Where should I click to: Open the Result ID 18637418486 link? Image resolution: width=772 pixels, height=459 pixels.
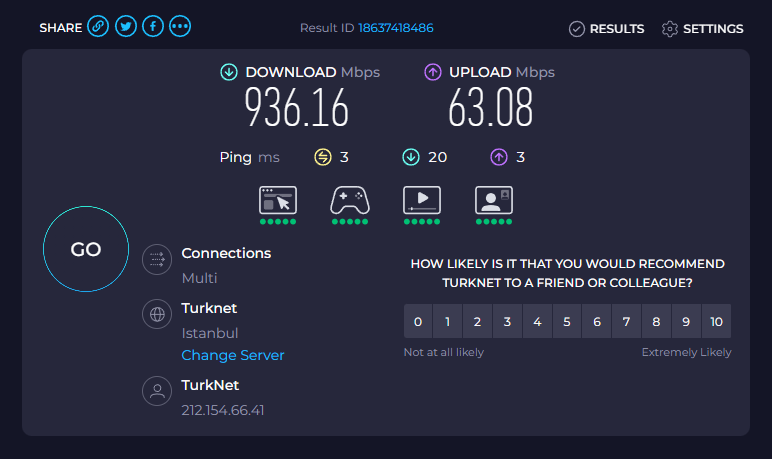pyautogui.click(x=395, y=28)
